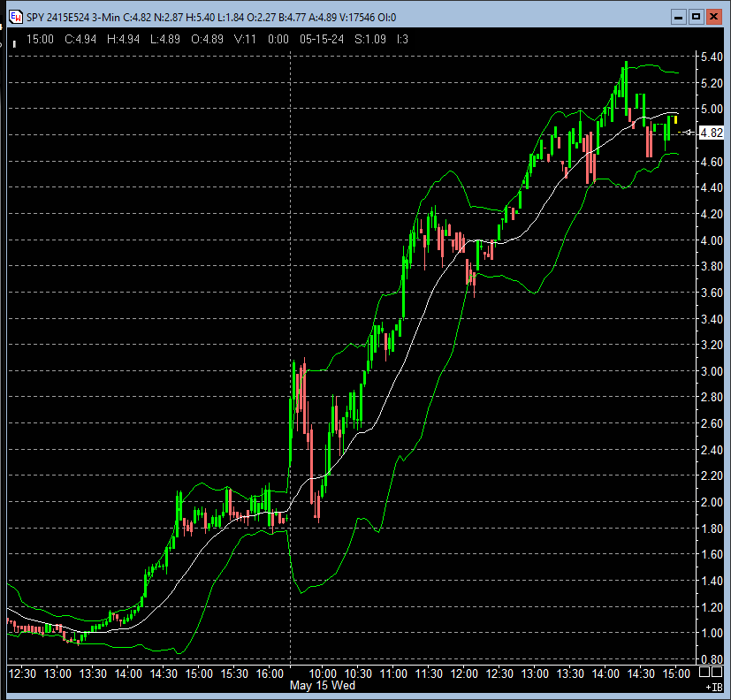Screen dimensions: 731x700
Task: Click the 1.00 price axis label
Action: point(712,634)
